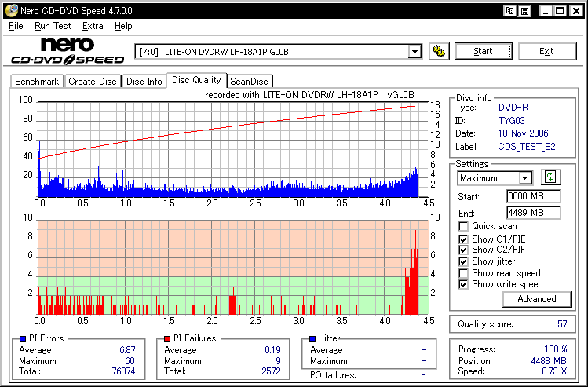Click the Nero disc icon in title bar
The height and width of the screenshot is (387, 588).
[x=11, y=11]
